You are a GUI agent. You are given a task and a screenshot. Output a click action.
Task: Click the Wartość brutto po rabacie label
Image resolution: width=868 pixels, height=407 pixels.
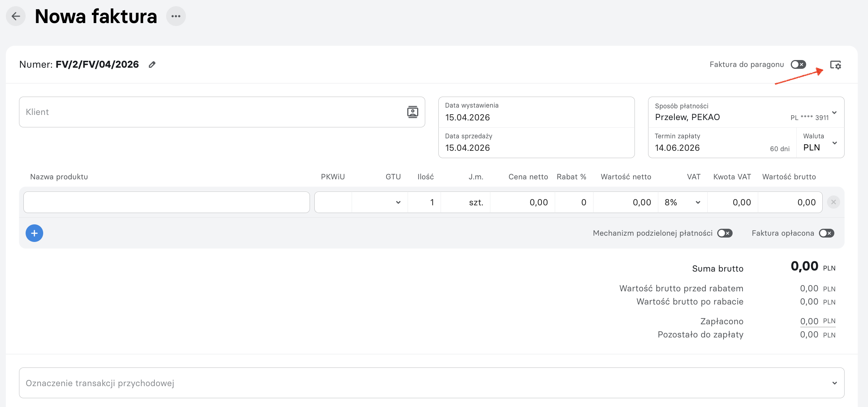click(690, 302)
